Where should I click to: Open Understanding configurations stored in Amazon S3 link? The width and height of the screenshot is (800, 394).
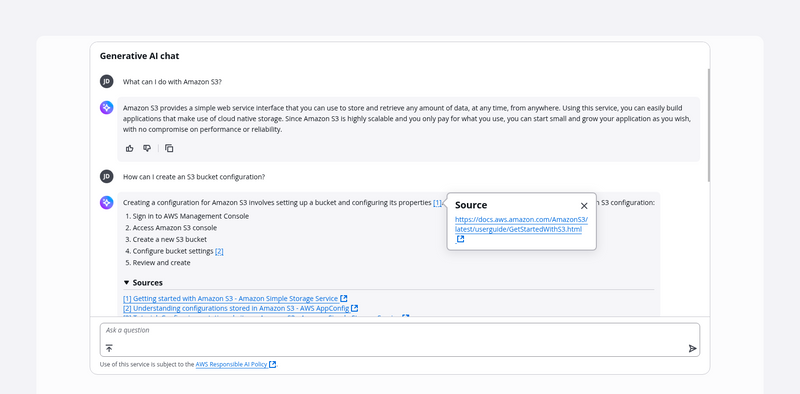click(236, 308)
